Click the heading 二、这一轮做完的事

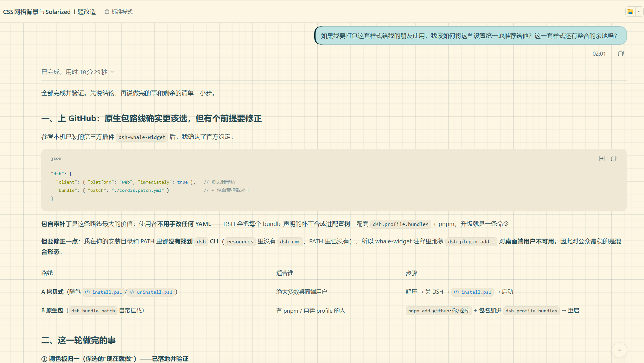(x=78, y=340)
